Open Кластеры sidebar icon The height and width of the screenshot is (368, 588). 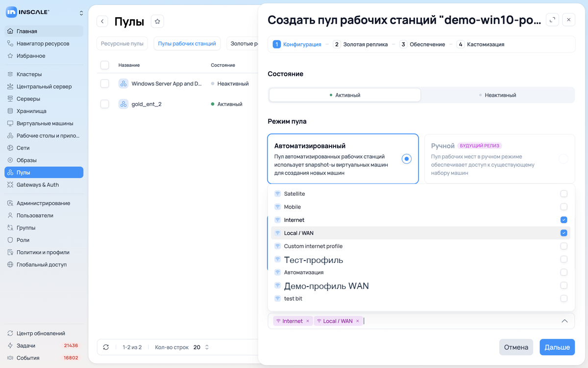(10, 74)
